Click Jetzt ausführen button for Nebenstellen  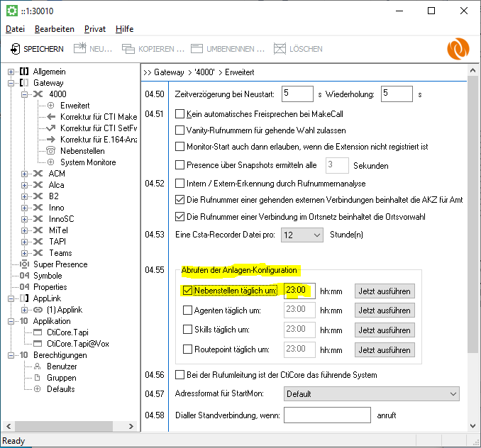[x=384, y=291]
